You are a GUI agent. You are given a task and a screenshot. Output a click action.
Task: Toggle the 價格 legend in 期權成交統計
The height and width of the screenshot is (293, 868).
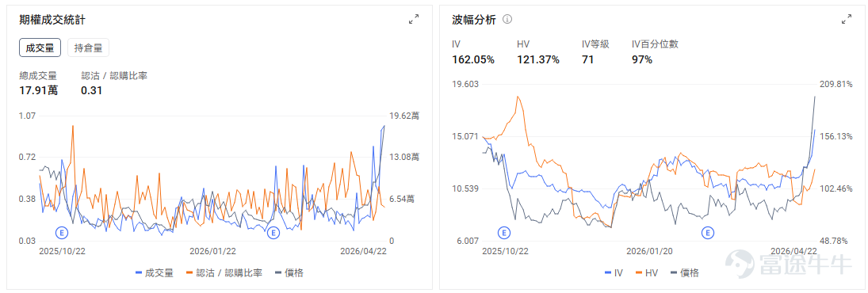(x=289, y=272)
